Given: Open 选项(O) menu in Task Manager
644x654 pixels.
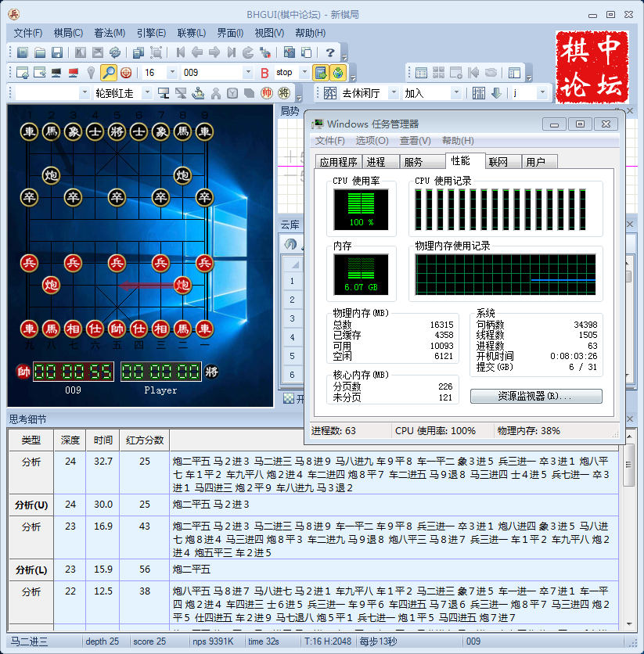Looking at the screenshot, I should (x=372, y=141).
